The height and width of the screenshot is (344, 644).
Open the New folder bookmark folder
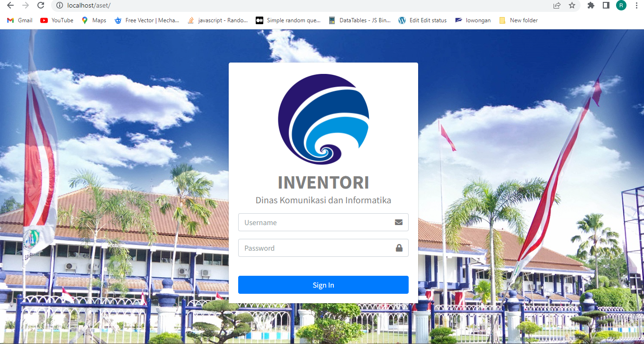pos(519,20)
